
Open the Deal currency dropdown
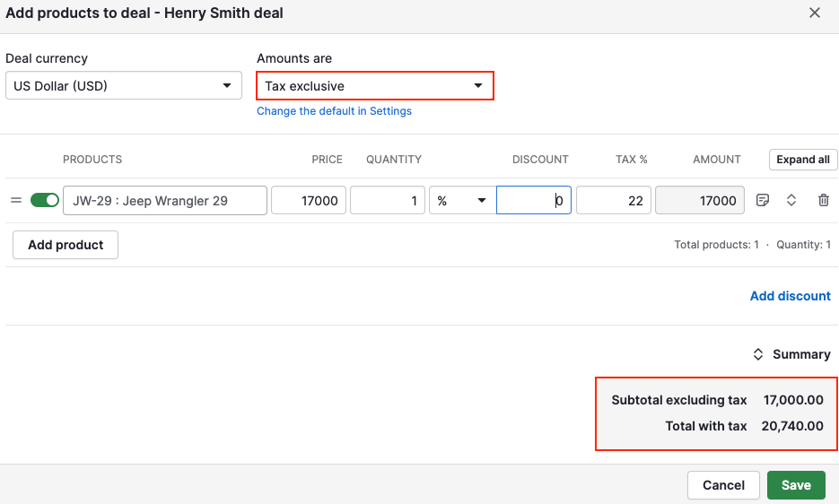pos(124,85)
